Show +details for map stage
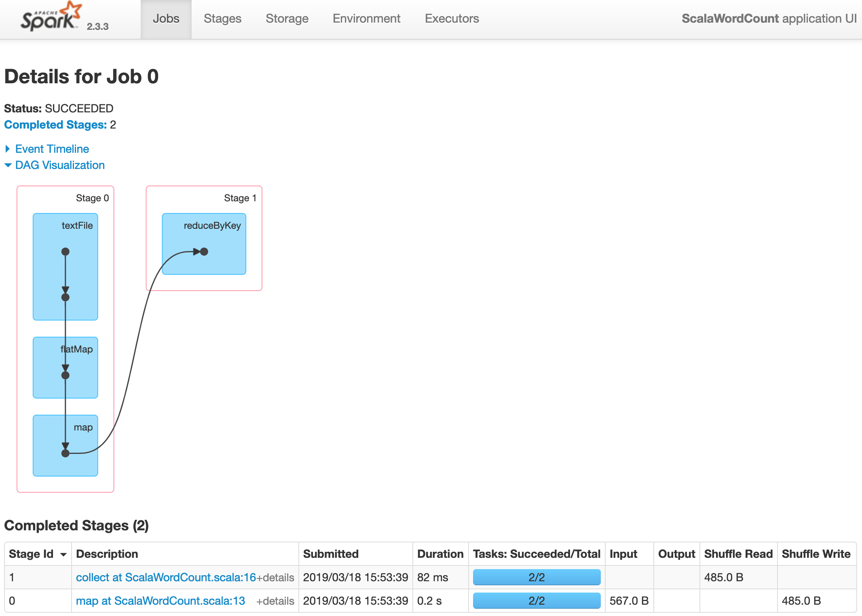 click(x=275, y=601)
